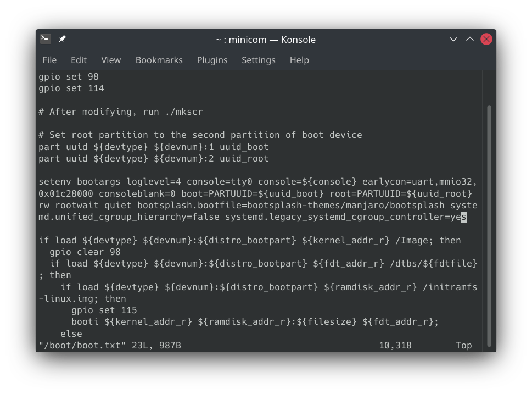
Task: Expand the Bookmarks menu
Action: (x=159, y=60)
